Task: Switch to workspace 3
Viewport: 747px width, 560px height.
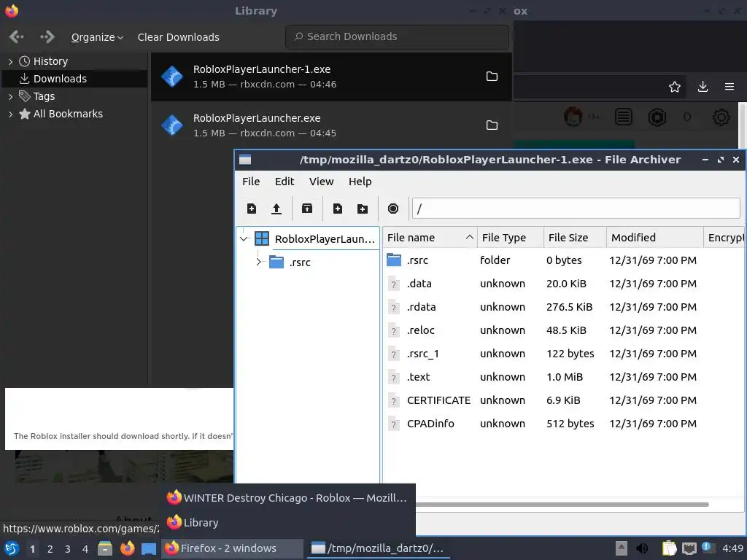Action: [x=68, y=549]
